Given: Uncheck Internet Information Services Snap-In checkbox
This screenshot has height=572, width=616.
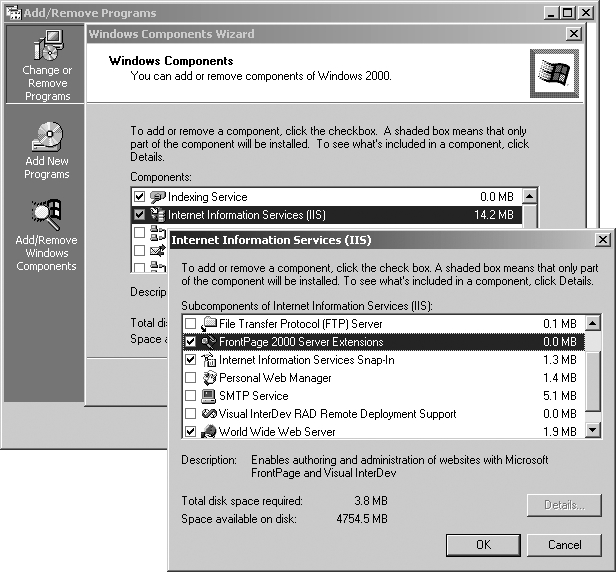Looking at the screenshot, I should (x=191, y=360).
